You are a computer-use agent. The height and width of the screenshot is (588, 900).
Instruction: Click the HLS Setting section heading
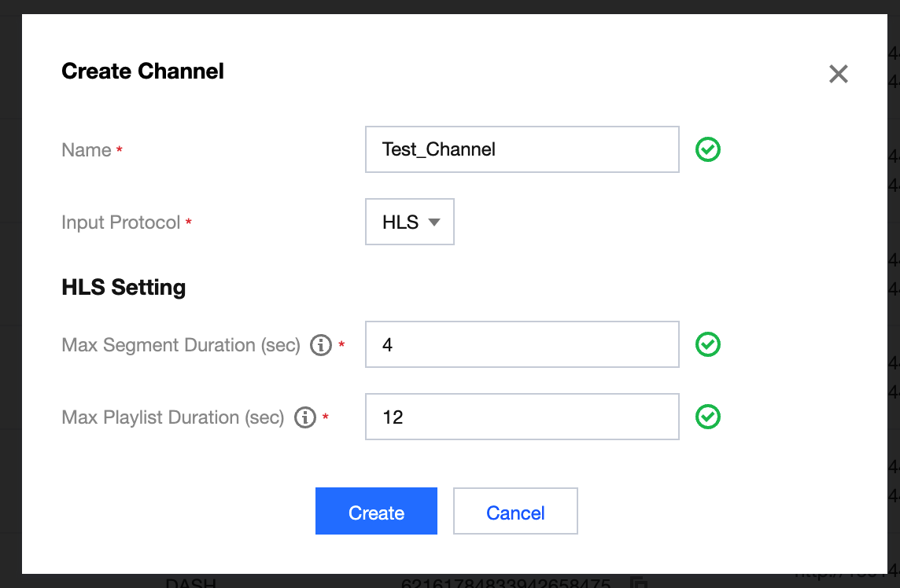click(x=124, y=288)
